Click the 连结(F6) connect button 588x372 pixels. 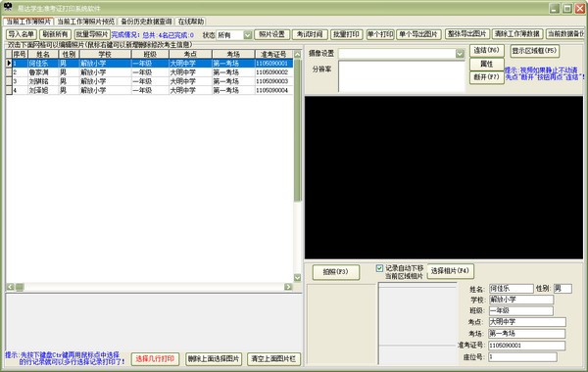pos(486,51)
